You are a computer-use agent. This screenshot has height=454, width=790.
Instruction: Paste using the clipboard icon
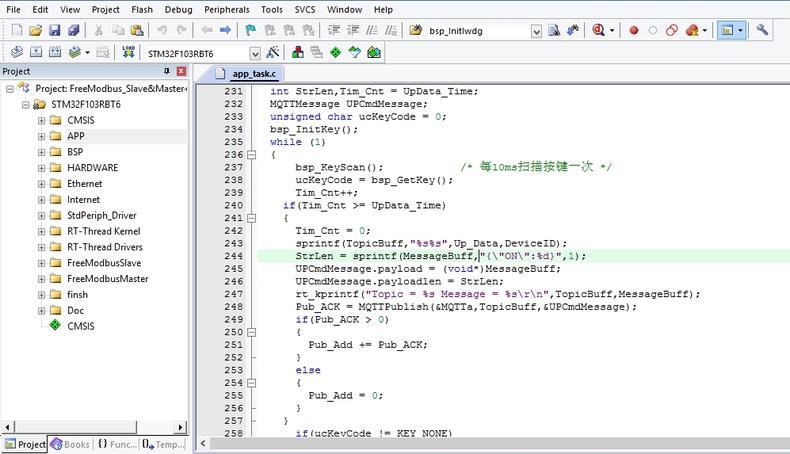(137, 30)
